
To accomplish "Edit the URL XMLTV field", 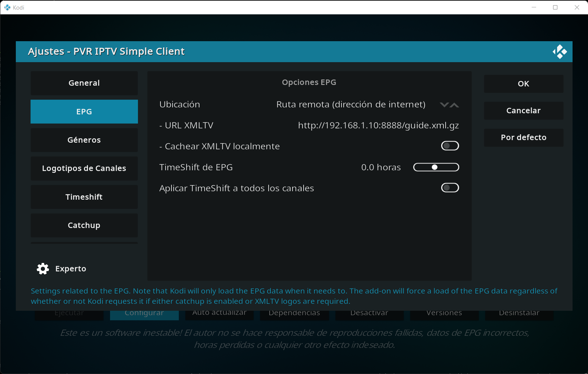I will (309, 125).
